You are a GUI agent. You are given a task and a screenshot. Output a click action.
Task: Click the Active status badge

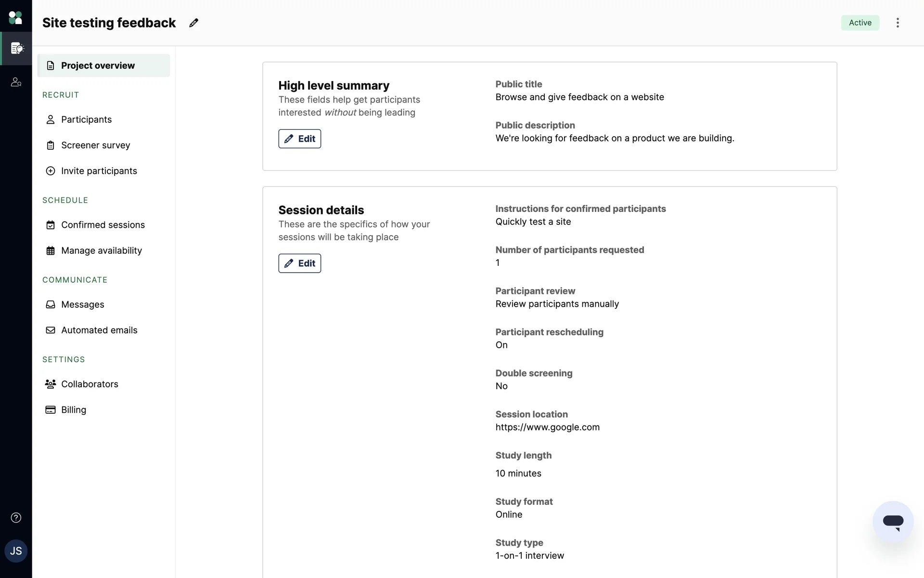860,23
